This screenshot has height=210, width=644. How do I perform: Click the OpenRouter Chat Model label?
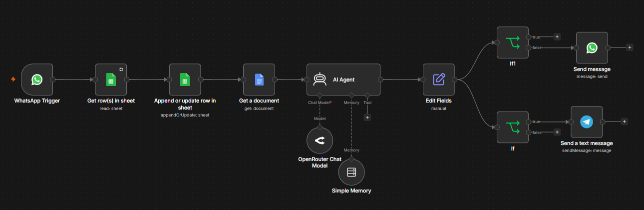[x=320, y=162]
